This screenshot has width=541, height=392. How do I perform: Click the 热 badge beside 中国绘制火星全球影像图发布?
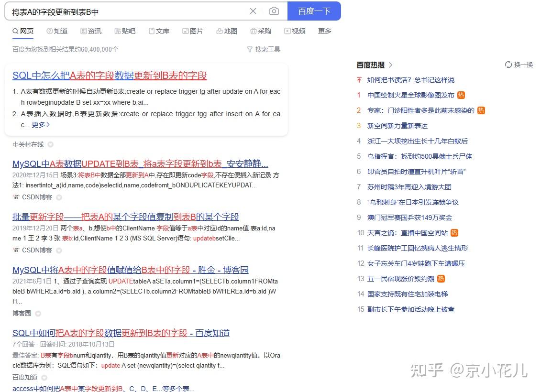pyautogui.click(x=461, y=95)
